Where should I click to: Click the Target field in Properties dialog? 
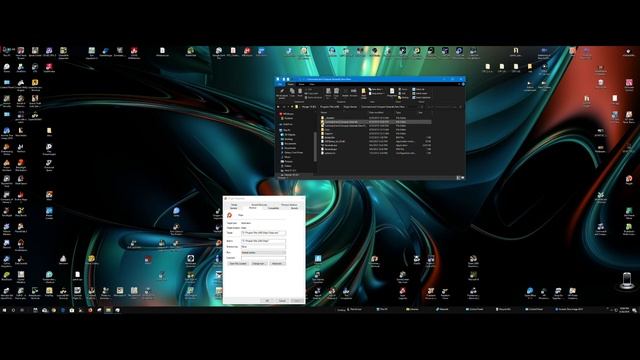pos(263,233)
